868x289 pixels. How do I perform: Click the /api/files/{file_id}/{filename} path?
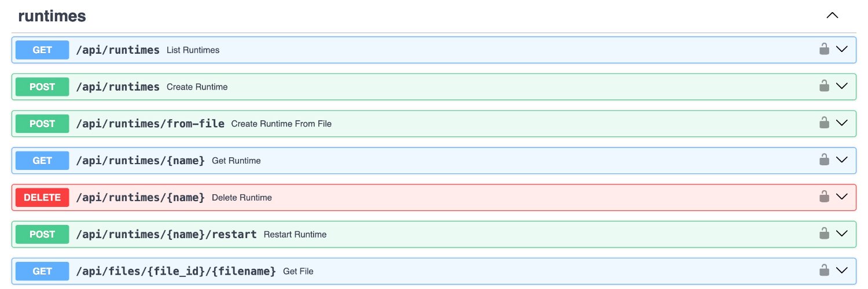(176, 272)
